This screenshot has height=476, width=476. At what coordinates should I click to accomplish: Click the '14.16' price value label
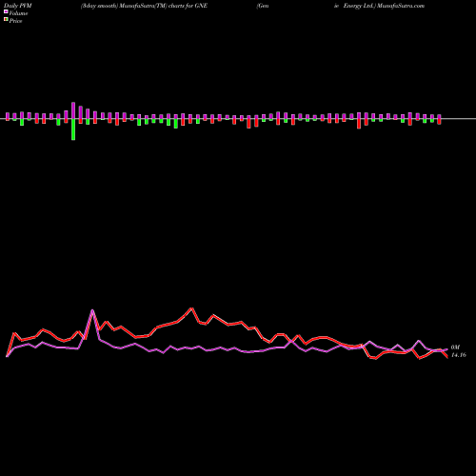[x=459, y=355]
